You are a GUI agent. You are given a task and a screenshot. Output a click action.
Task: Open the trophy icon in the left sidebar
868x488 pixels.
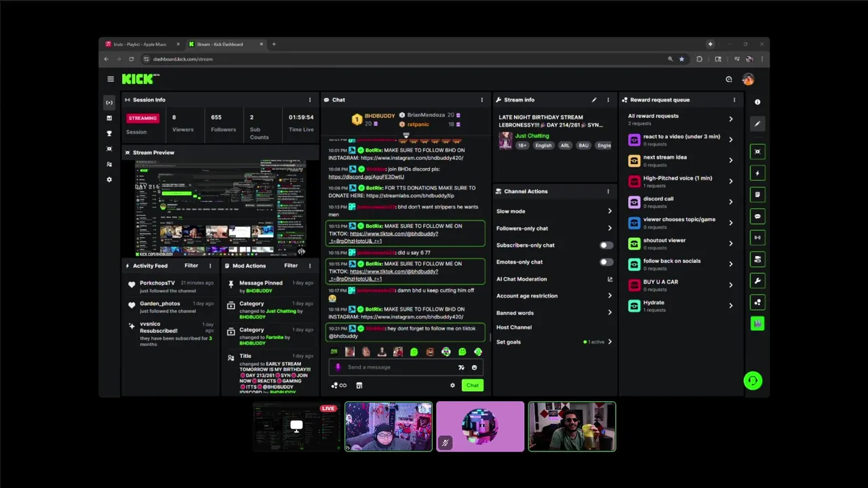109,134
